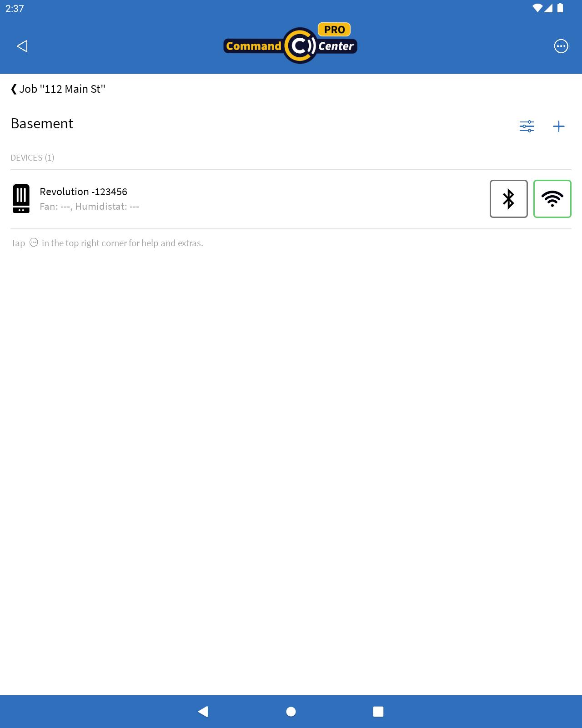582x728 pixels.
Task: Toggle Bluetooth connection for Revolution device
Action: coord(509,199)
